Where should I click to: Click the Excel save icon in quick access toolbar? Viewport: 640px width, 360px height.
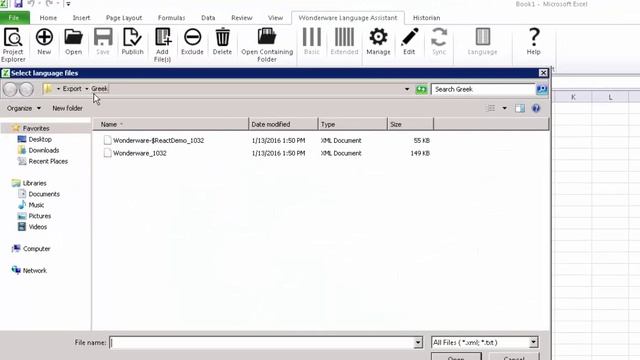click(x=18, y=4)
